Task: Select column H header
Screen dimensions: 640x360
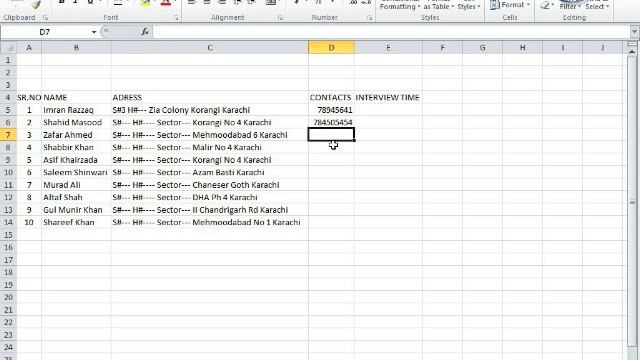Action: [522, 48]
